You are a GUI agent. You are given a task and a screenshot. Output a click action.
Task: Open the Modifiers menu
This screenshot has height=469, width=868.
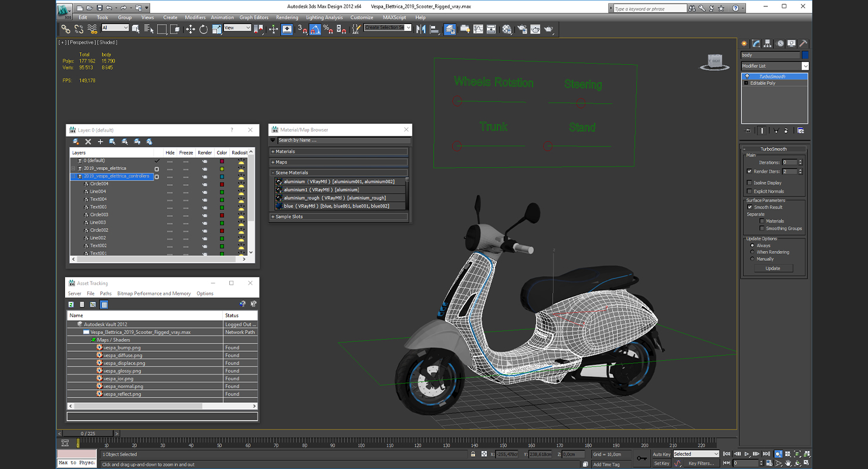pos(195,18)
